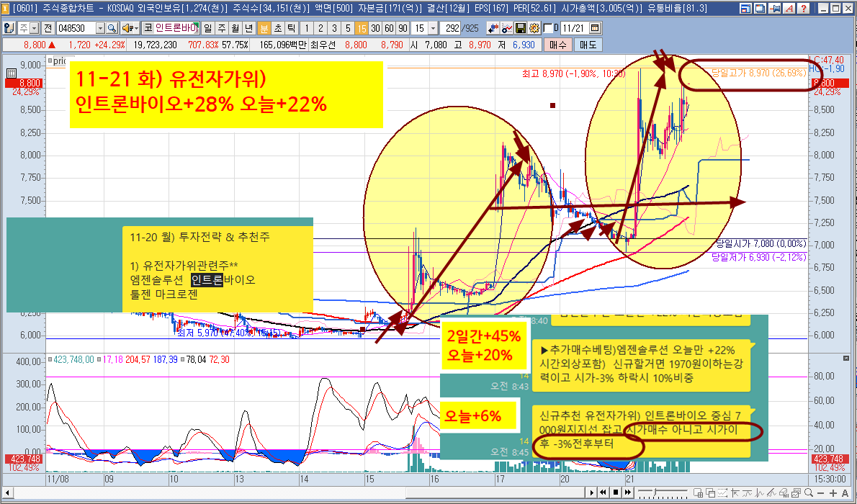Screen dimensions: 857x504
Task: Zoom in chart with plus icon
Action: coord(833,492)
